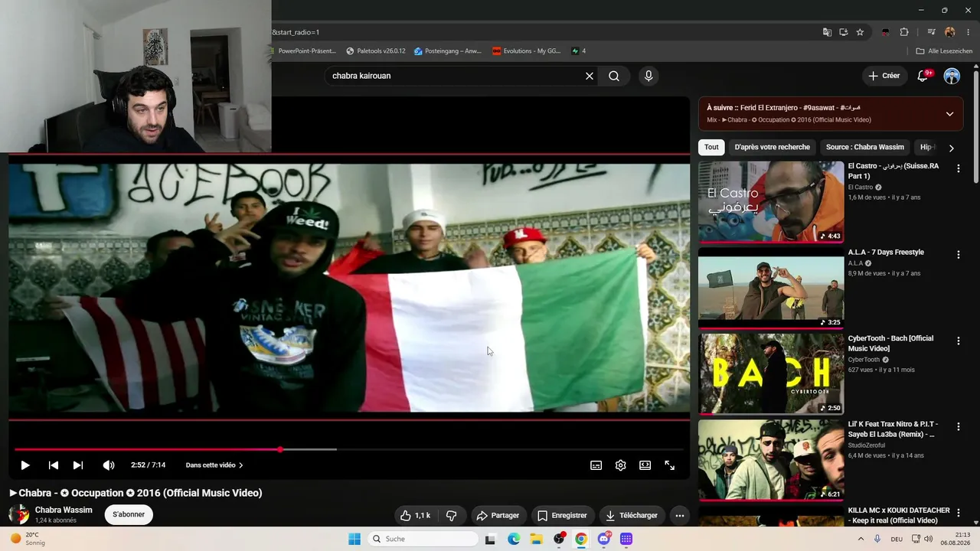Open the Lil' K Sayeb El La3ba thumbnail
The width and height of the screenshot is (980, 551).
pyautogui.click(x=771, y=460)
